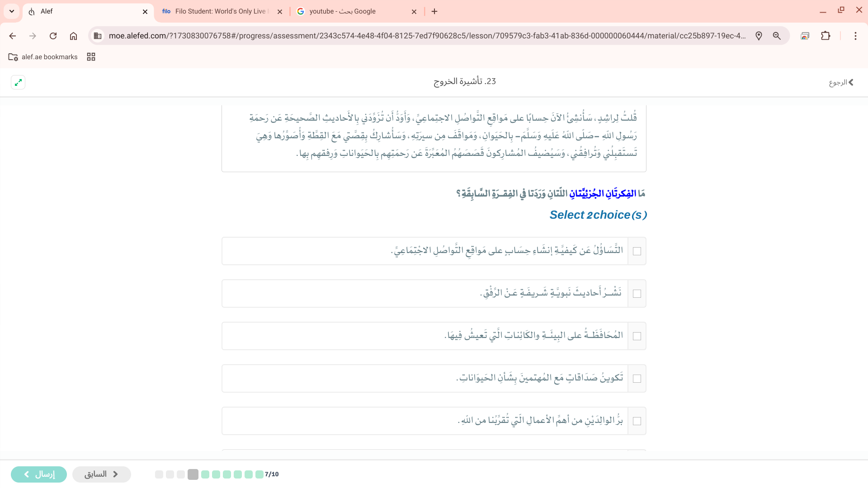
Task: Open the Chrome three-dot menu
Action: [855, 36]
